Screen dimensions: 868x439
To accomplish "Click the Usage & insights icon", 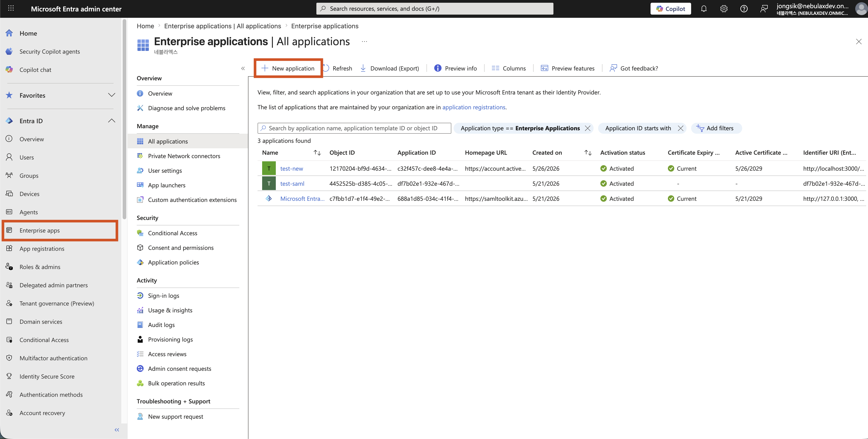I will point(140,310).
